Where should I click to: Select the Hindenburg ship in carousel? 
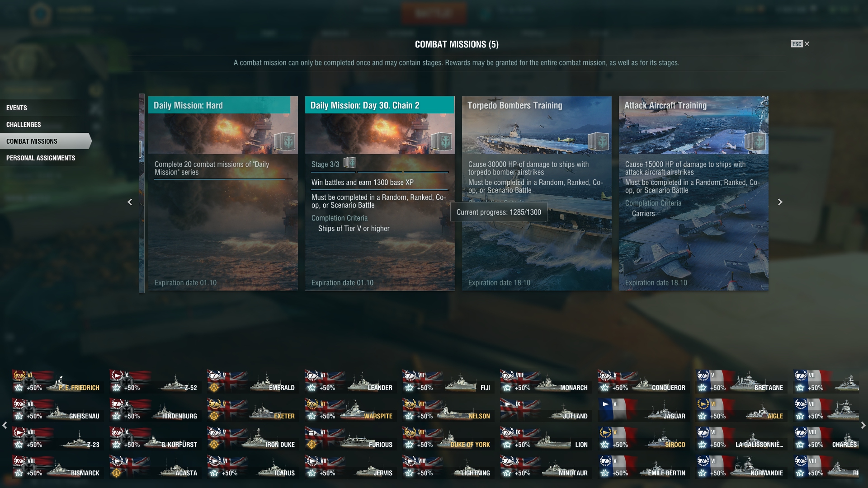(x=155, y=409)
